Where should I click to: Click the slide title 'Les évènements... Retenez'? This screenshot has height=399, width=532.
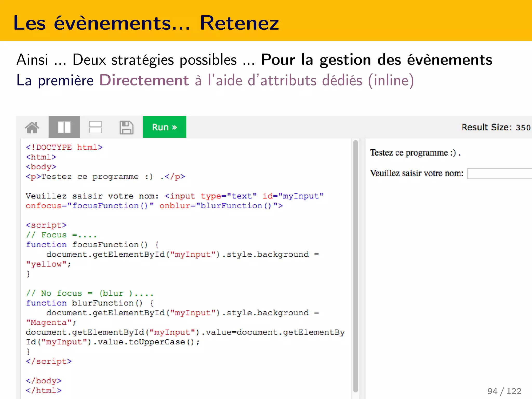146,23
